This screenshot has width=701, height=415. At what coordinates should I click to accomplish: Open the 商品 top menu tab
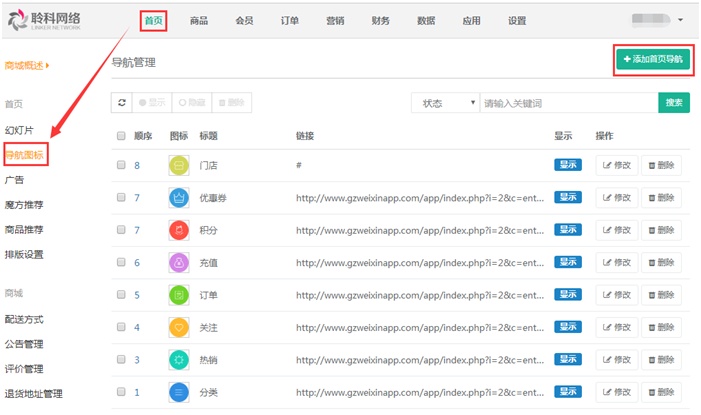click(x=200, y=21)
